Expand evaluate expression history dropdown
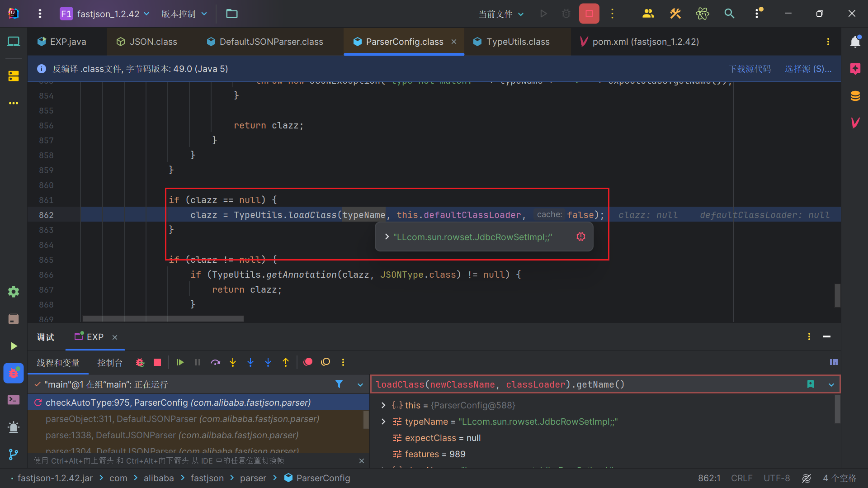The width and height of the screenshot is (868, 488). click(x=831, y=384)
